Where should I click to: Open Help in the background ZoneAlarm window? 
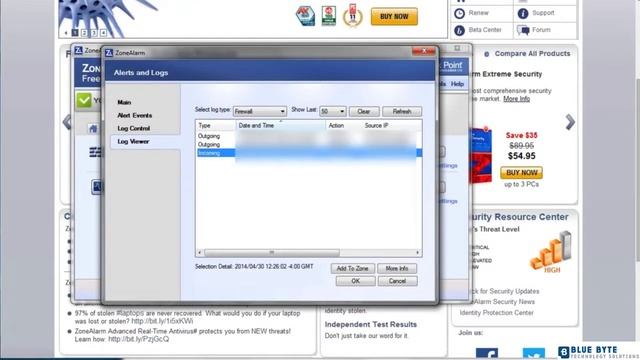457,84
